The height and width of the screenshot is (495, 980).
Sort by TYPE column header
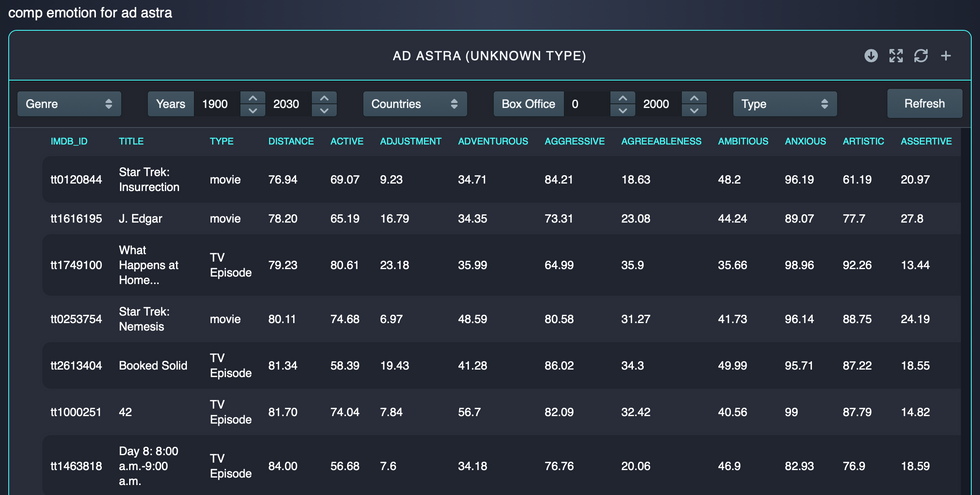221,141
